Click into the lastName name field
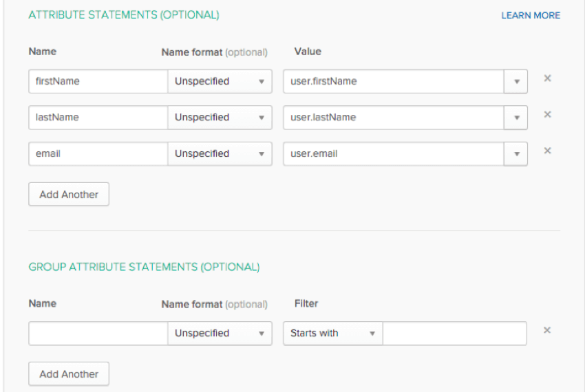This screenshot has width=585, height=392. click(98, 118)
